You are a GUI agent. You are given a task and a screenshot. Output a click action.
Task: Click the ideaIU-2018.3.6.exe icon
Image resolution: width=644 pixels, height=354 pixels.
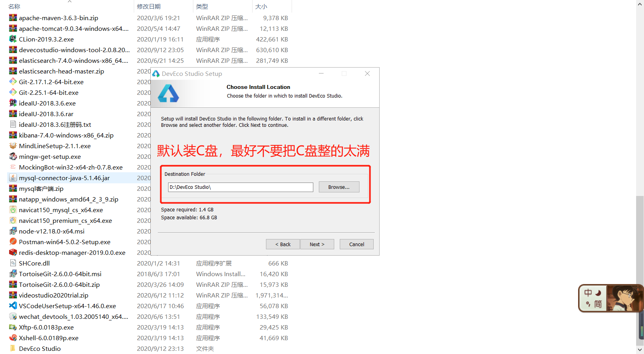13,103
